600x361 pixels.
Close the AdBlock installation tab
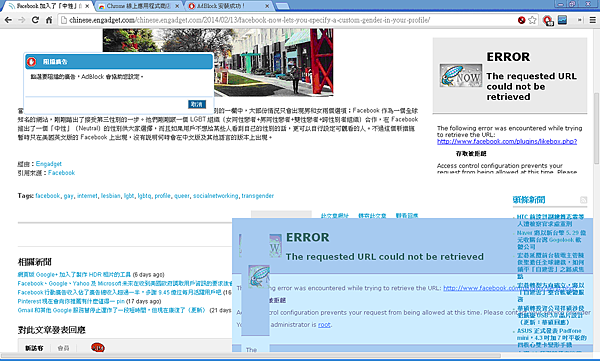(267, 6)
